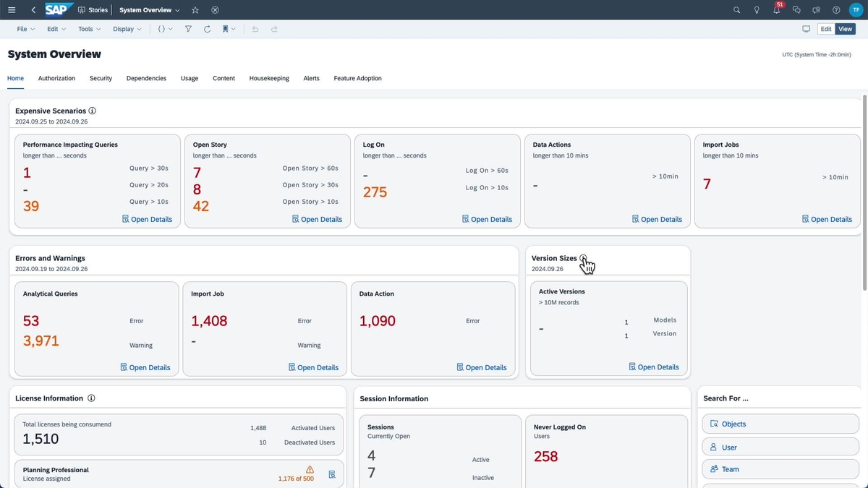This screenshot has height=488, width=868.
Task: Switch to the Security tab
Action: [101, 78]
